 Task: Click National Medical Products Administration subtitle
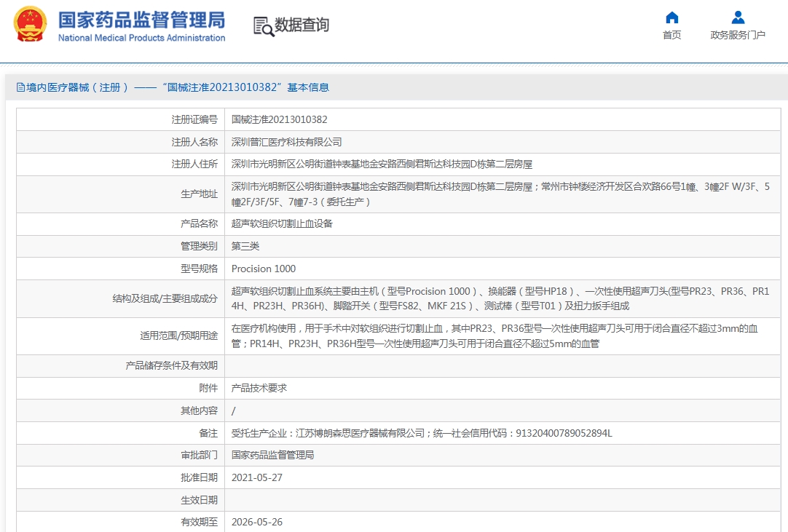142,38
